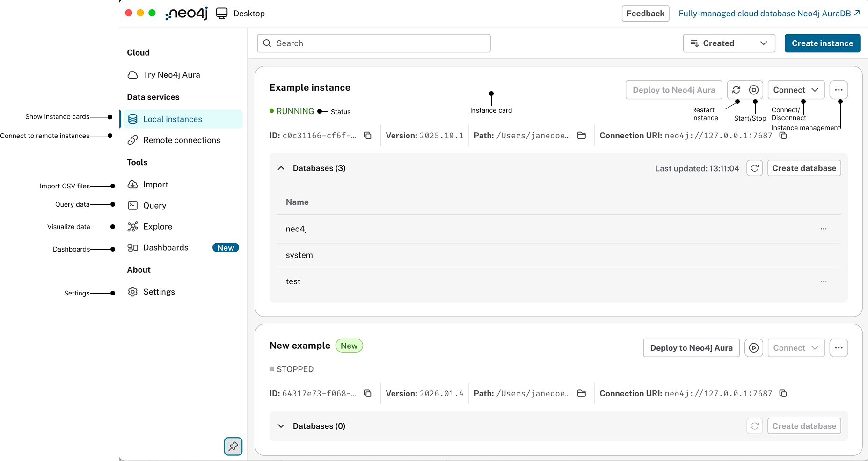868x461 pixels.
Task: Click the search magnifier icon
Action: coord(267,43)
